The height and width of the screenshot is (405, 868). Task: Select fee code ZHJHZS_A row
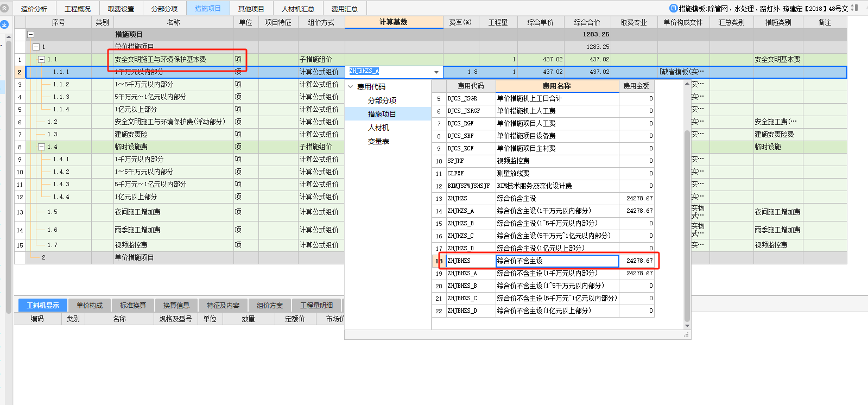(543, 211)
